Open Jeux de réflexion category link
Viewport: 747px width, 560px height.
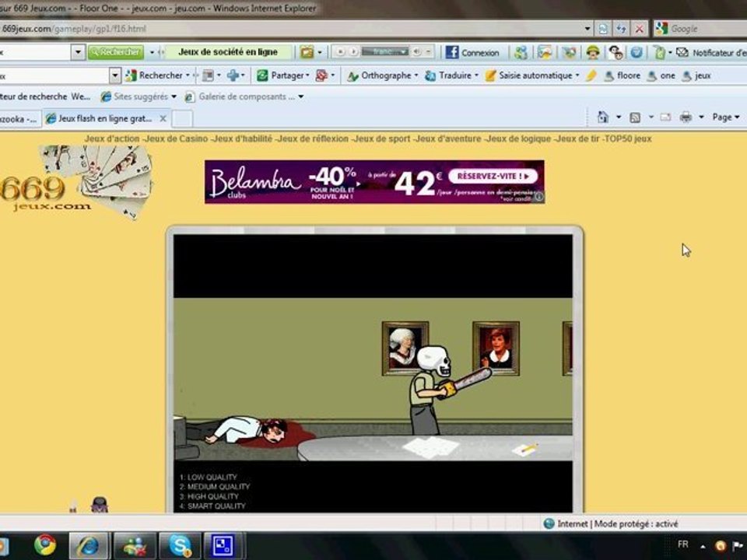[x=313, y=138]
